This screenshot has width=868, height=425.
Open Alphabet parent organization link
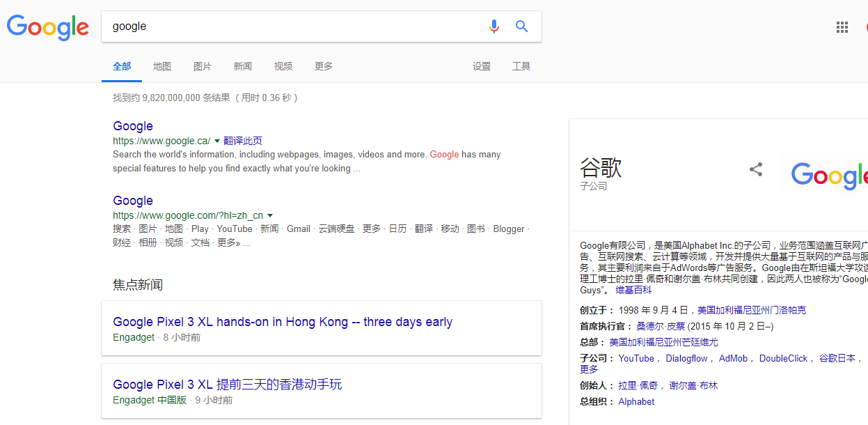tap(636, 401)
